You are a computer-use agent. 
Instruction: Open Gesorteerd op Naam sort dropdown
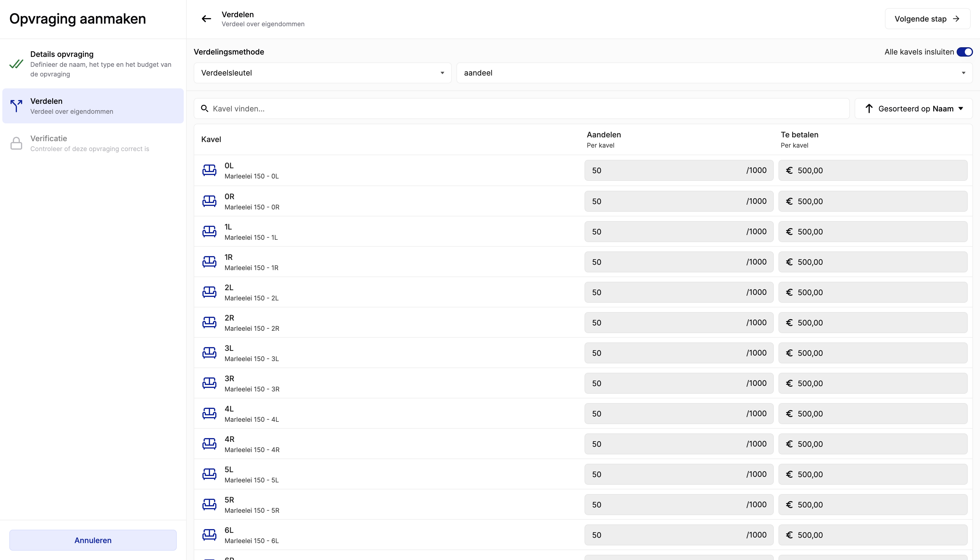pos(914,109)
